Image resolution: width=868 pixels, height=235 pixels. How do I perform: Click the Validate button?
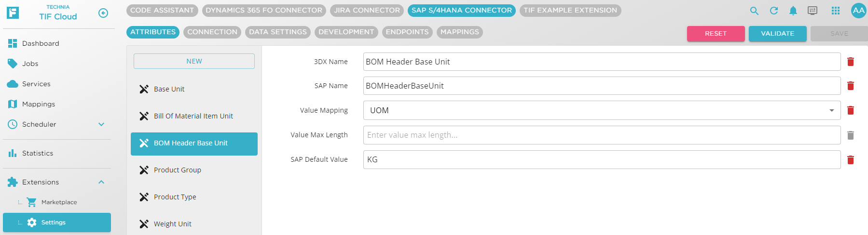point(777,34)
